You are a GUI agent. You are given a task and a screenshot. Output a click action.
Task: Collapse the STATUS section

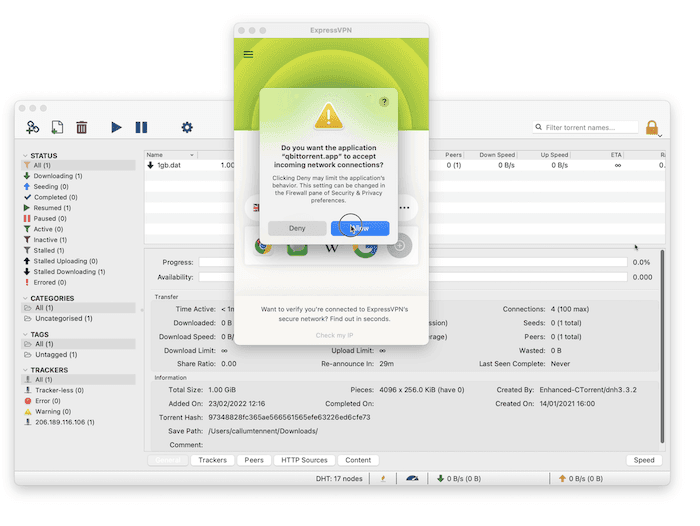25,156
